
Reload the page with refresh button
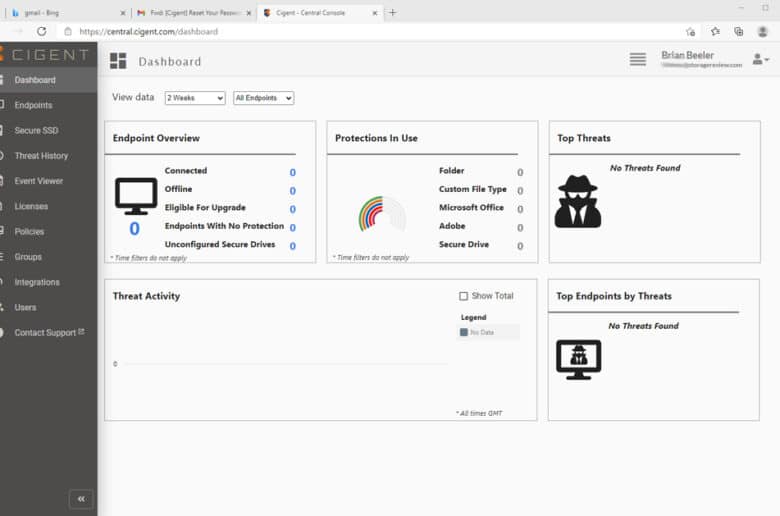point(42,31)
